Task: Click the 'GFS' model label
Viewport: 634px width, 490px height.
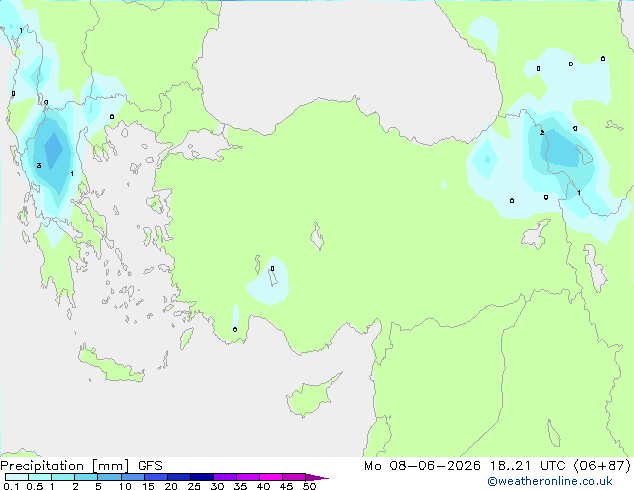Action: tap(150, 466)
